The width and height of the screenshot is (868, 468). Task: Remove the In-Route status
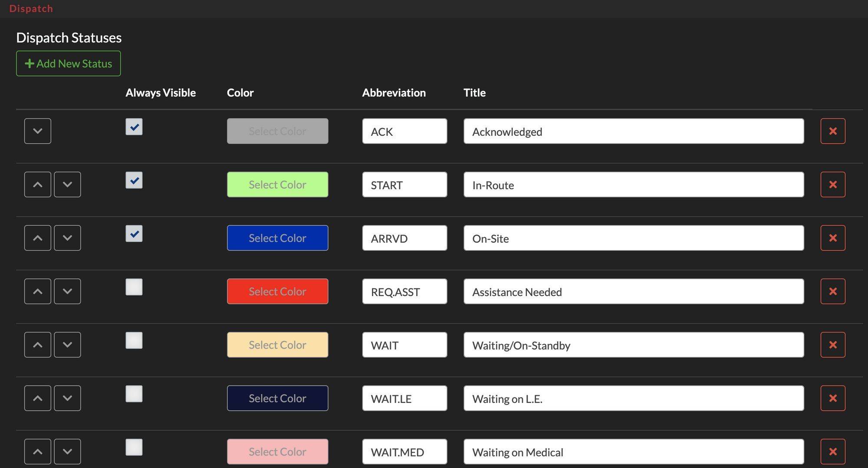pos(832,184)
